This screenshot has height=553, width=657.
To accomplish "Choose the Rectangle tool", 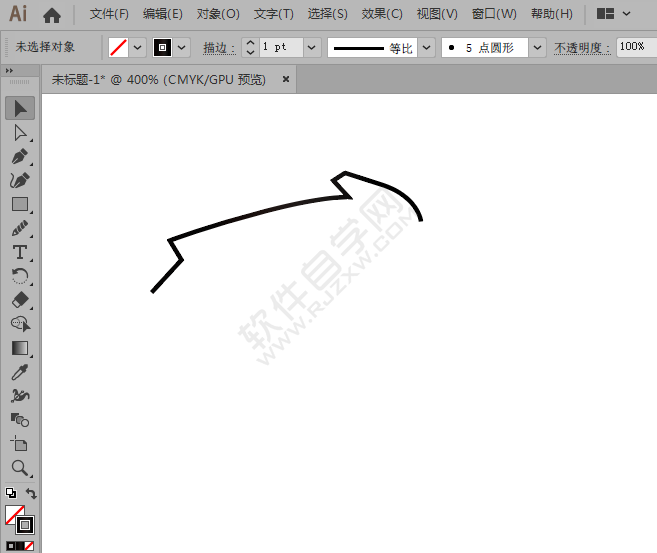I will click(19, 204).
